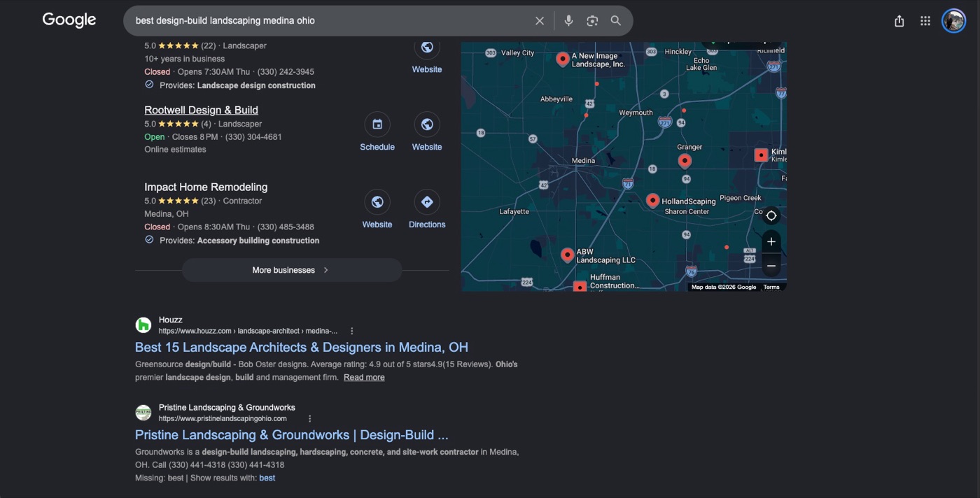The height and width of the screenshot is (498, 980).
Task: Click phone number (330) 485-3488
Action: pyautogui.click(x=286, y=227)
